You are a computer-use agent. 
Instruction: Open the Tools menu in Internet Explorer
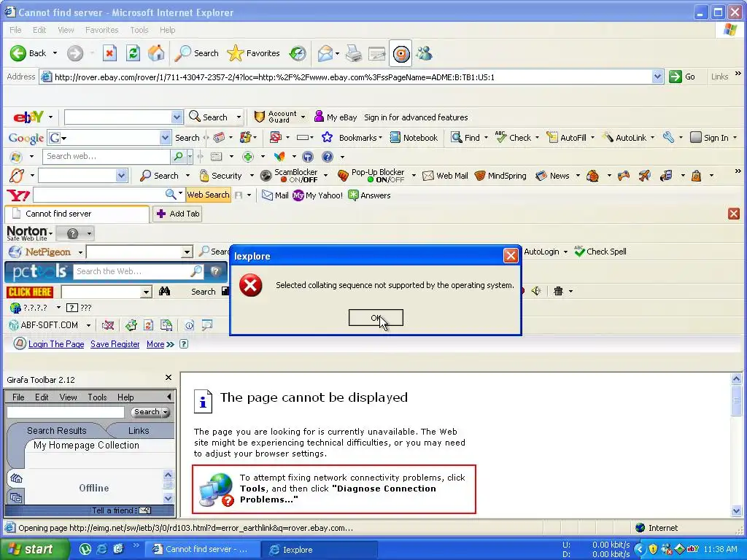[139, 30]
